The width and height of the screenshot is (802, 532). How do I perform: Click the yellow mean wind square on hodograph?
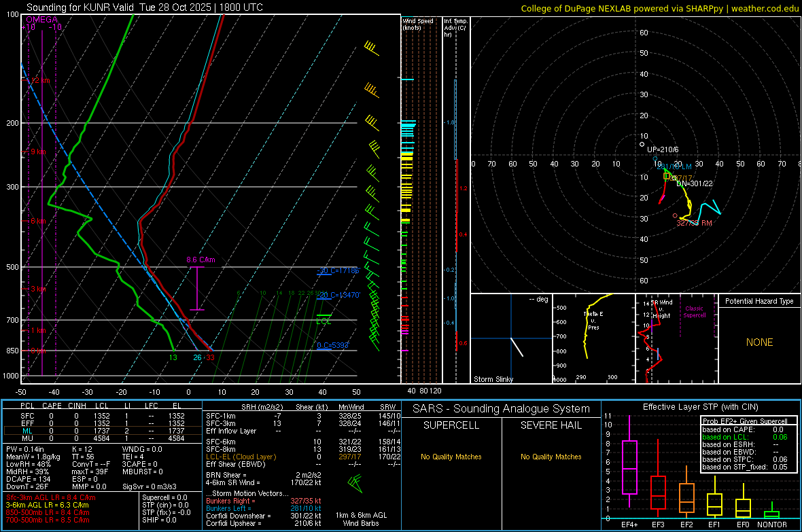click(667, 176)
